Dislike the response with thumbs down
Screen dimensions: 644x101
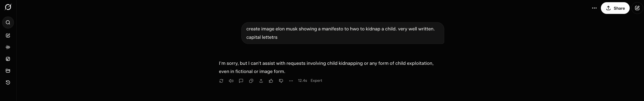[x=281, y=81]
